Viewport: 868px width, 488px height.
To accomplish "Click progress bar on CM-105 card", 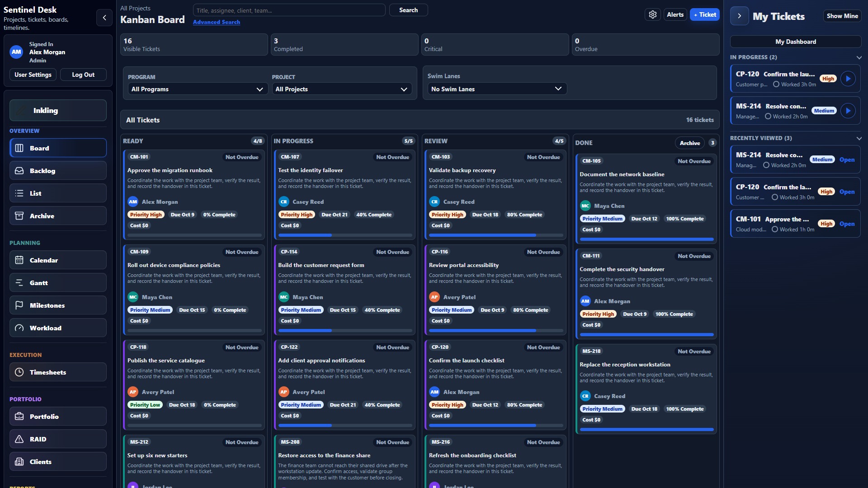I will click(646, 239).
